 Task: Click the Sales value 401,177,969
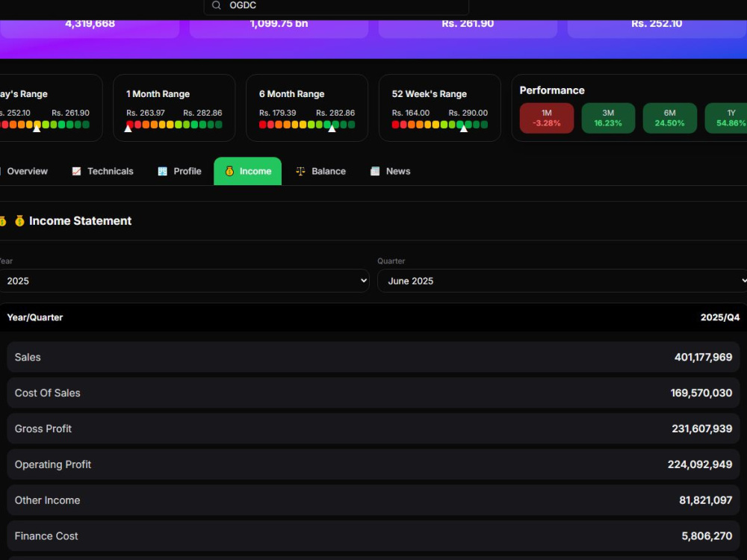pos(703,357)
